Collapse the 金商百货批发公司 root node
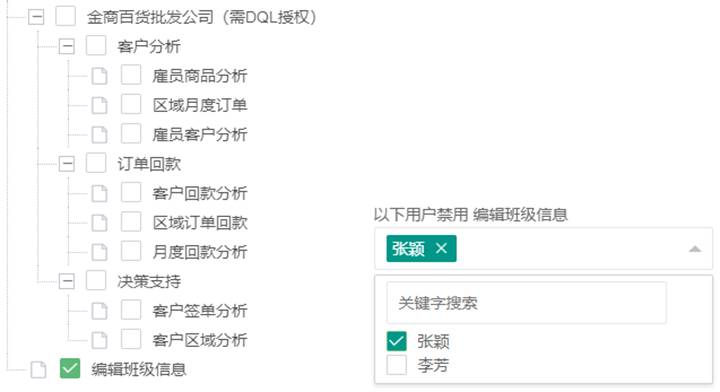This screenshot has width=720, height=392. pos(36,17)
